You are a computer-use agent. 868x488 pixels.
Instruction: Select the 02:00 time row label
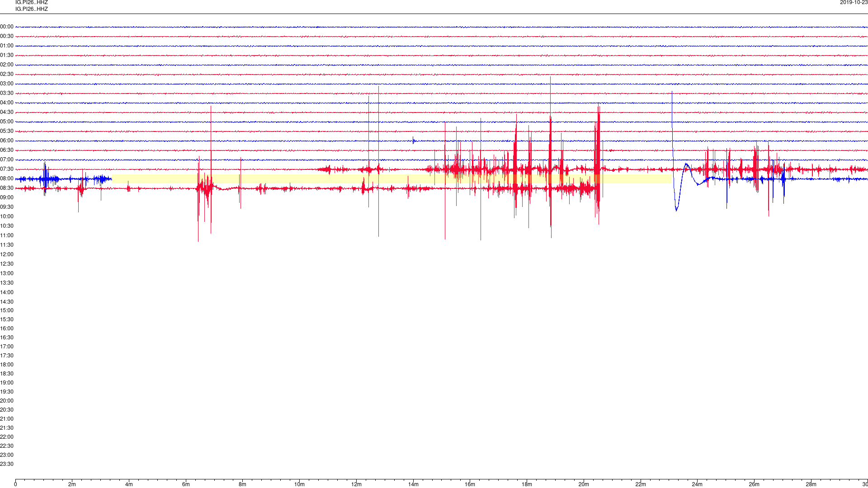7,65
